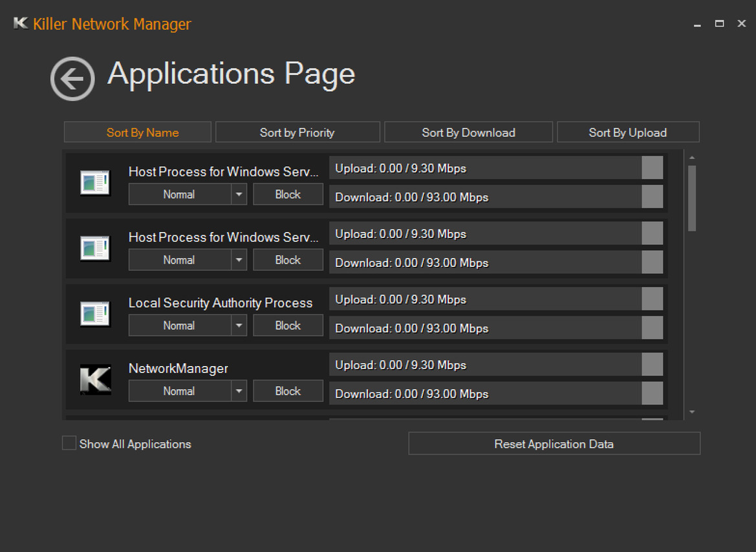Image resolution: width=756 pixels, height=552 pixels.
Task: Expand NetworkManager priority dropdown arrow
Action: [x=239, y=391]
